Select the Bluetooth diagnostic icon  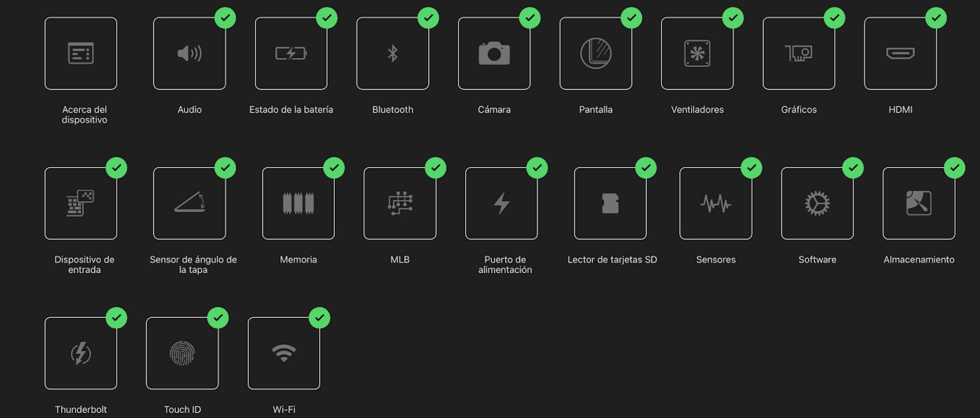(393, 53)
